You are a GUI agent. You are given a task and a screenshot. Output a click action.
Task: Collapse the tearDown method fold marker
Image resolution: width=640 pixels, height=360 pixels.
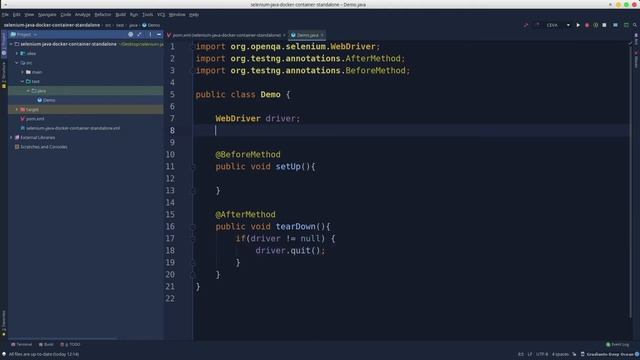[193, 227]
